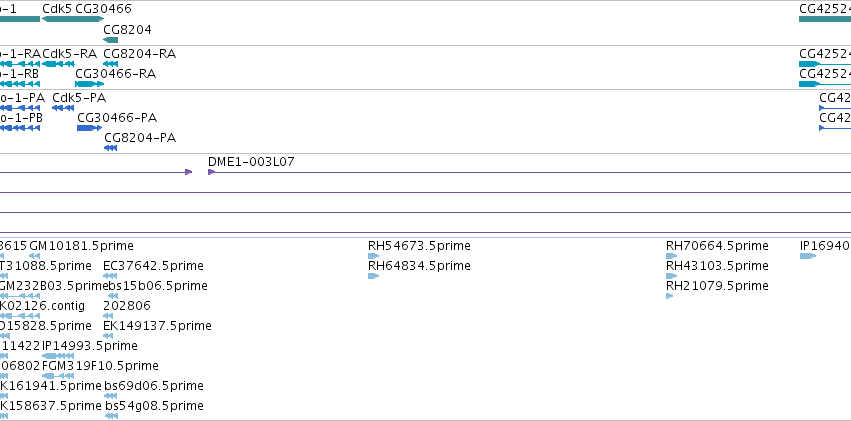Select the CG8204-RA transcript glyph

point(110,64)
